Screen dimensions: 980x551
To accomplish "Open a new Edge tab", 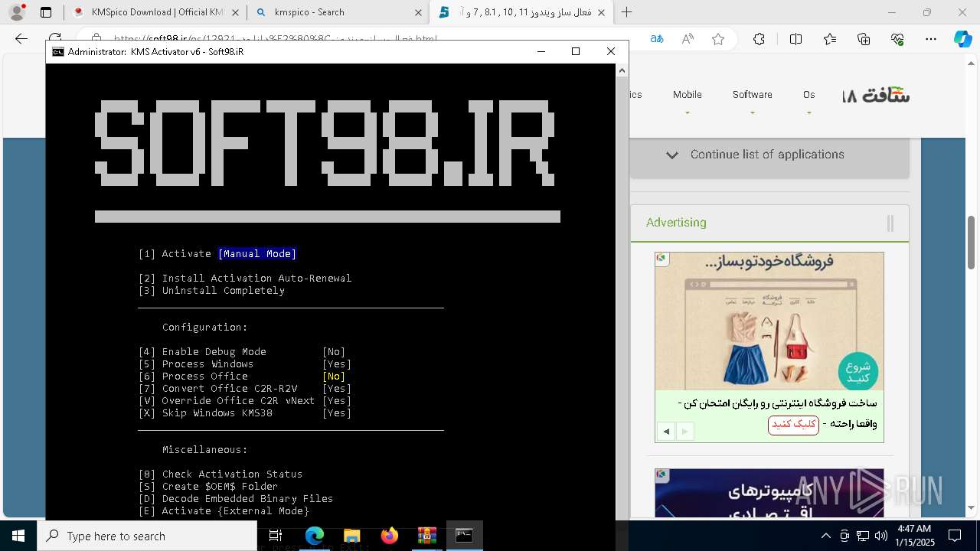I will 627,12.
